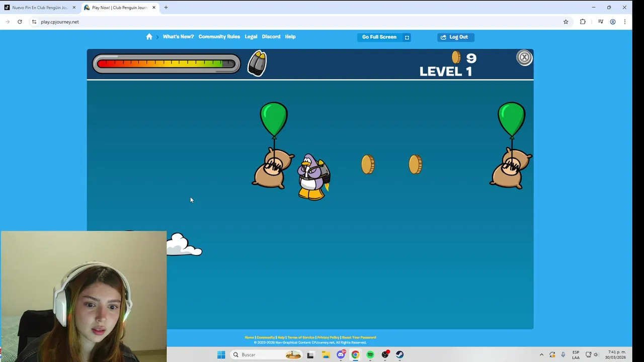Click the Log Out button
The image size is (644, 362).
(x=456, y=37)
